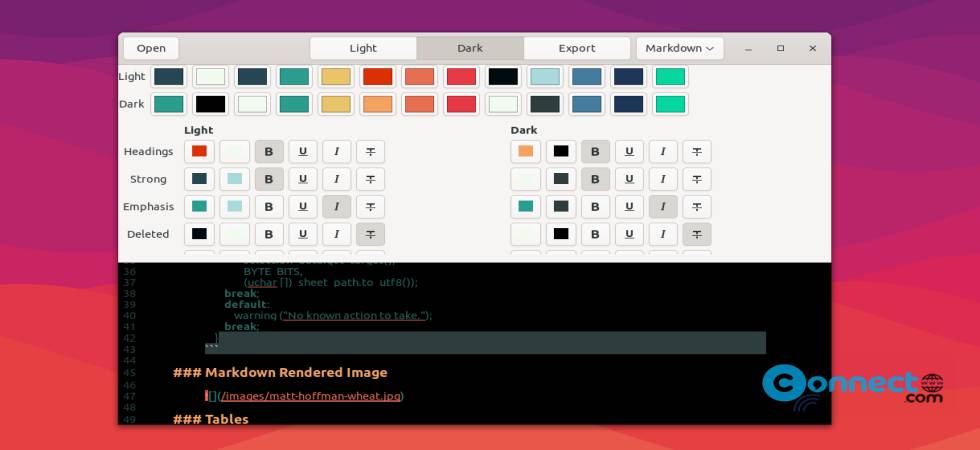Toggle strikethrough for Light Strong

pos(370,179)
